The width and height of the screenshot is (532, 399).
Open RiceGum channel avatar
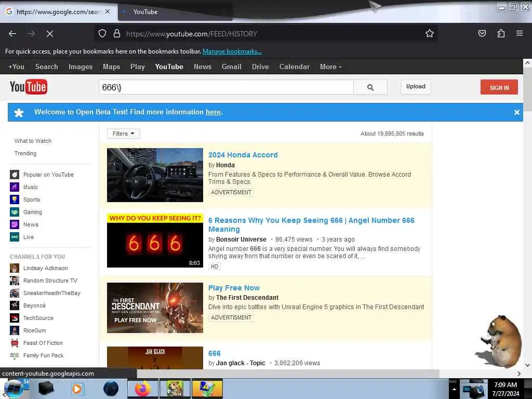tap(14, 330)
